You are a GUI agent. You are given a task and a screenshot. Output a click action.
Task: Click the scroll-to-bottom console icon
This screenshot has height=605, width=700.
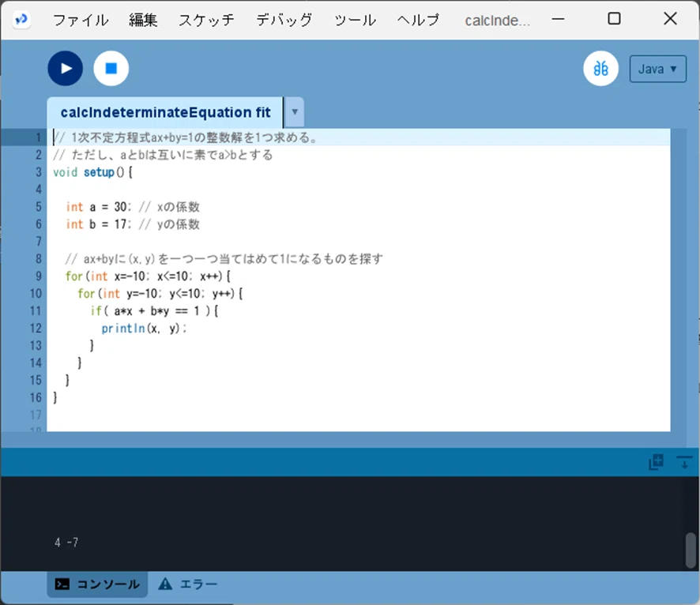[x=684, y=462]
